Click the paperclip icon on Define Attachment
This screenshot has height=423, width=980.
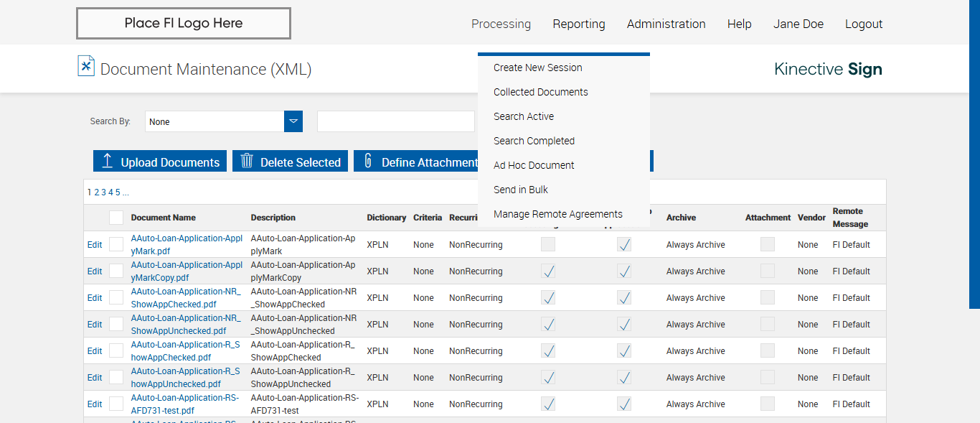click(x=368, y=161)
